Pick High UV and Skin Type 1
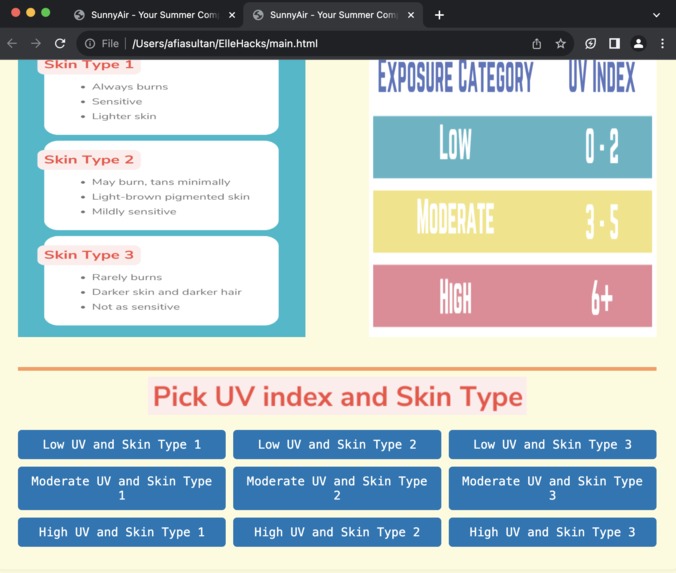The image size is (676, 573). click(x=122, y=532)
